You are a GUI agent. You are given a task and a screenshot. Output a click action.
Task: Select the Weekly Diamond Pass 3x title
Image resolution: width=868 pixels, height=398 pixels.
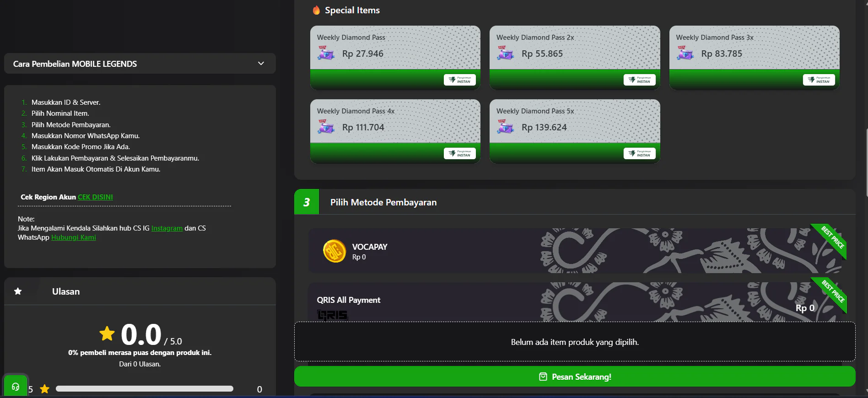tap(715, 38)
